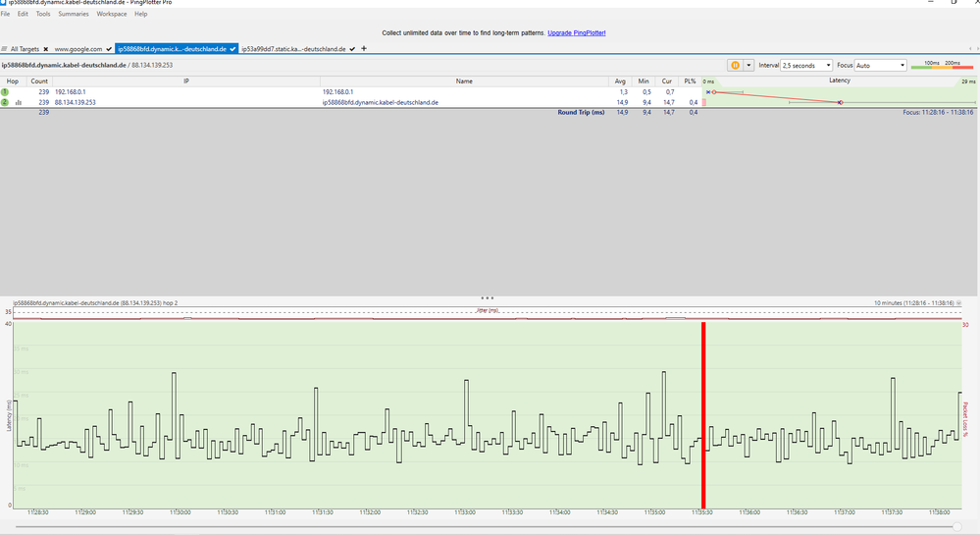This screenshot has height=535, width=980.
Task: Click the checkmark on the selected ip58868bfd tab
Action: [x=233, y=49]
